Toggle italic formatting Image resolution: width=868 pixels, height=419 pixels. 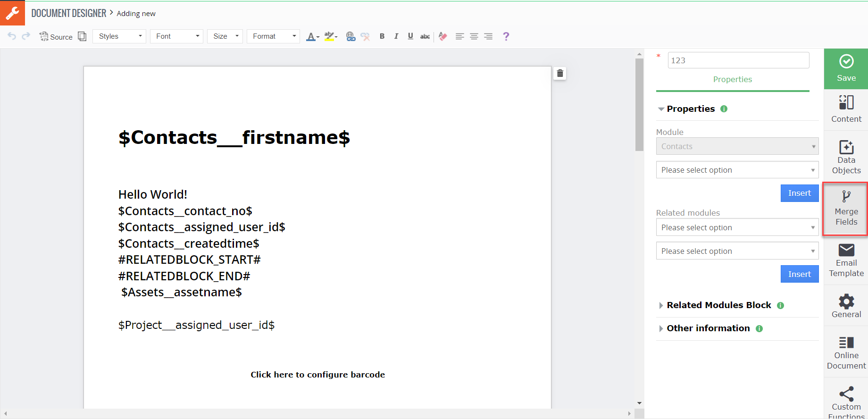click(x=396, y=36)
